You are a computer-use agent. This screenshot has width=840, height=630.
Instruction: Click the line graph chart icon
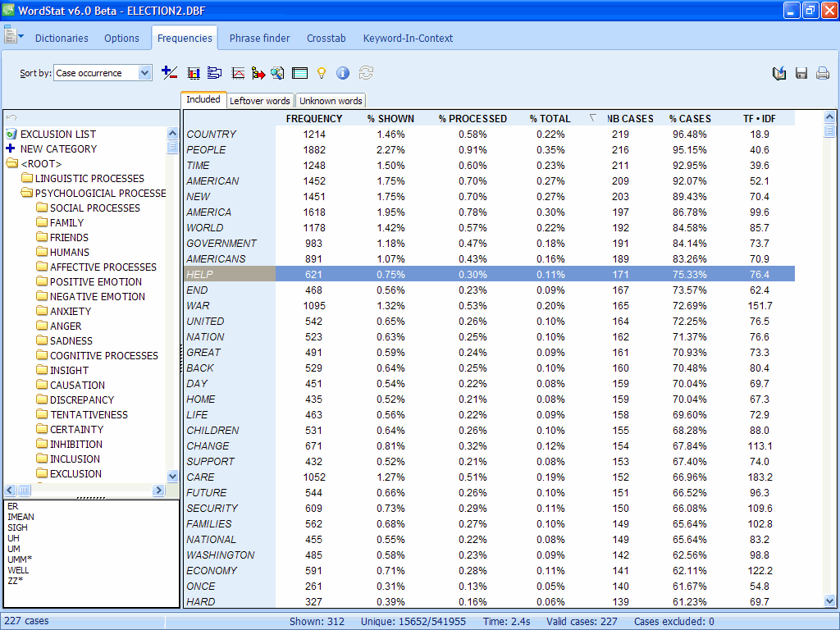(238, 73)
